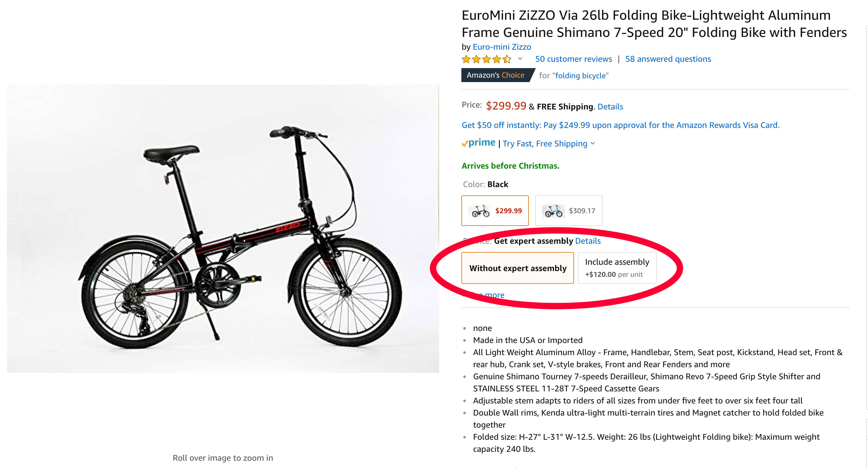Choose Without expert assembly option

click(517, 268)
